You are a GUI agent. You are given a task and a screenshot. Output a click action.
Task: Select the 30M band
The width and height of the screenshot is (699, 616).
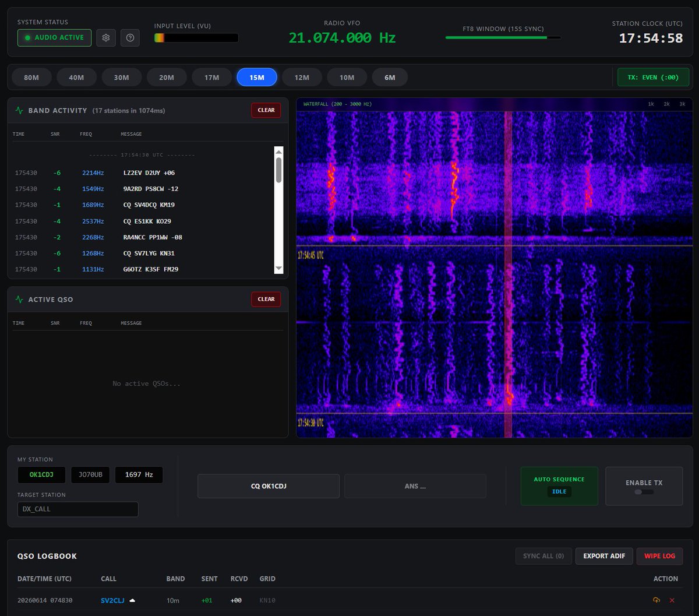pos(121,77)
